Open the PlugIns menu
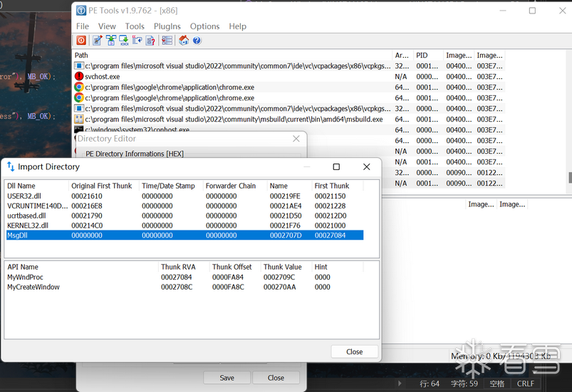 coord(167,26)
